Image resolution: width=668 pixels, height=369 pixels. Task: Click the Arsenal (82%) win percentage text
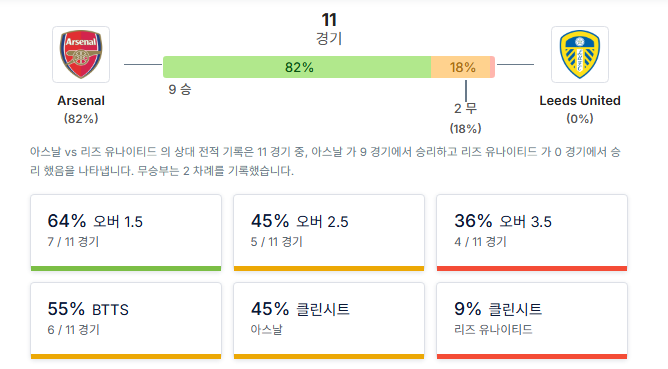click(x=81, y=118)
